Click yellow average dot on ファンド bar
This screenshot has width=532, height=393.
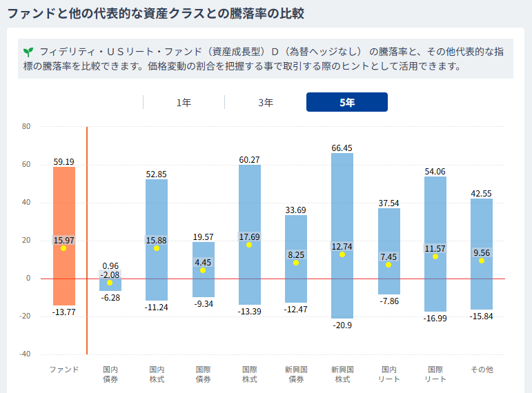(x=63, y=248)
